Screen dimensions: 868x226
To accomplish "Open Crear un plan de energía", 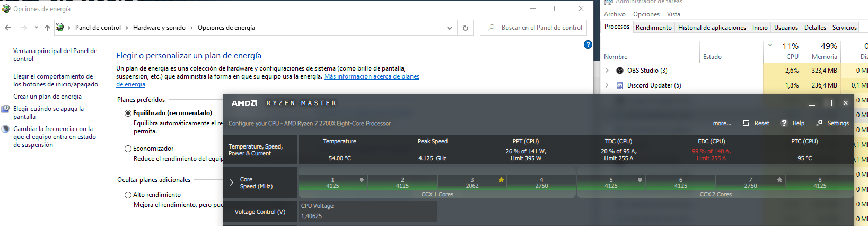I will point(47,97).
